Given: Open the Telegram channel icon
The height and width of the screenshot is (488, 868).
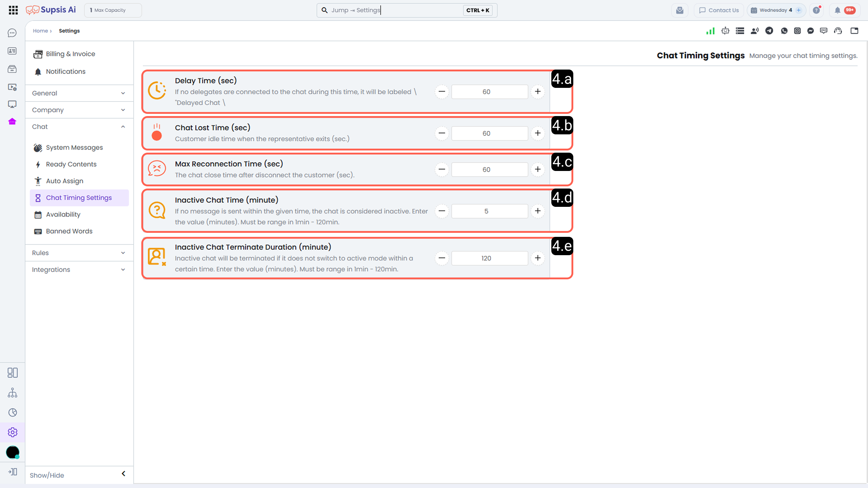Looking at the screenshot, I should [x=769, y=31].
